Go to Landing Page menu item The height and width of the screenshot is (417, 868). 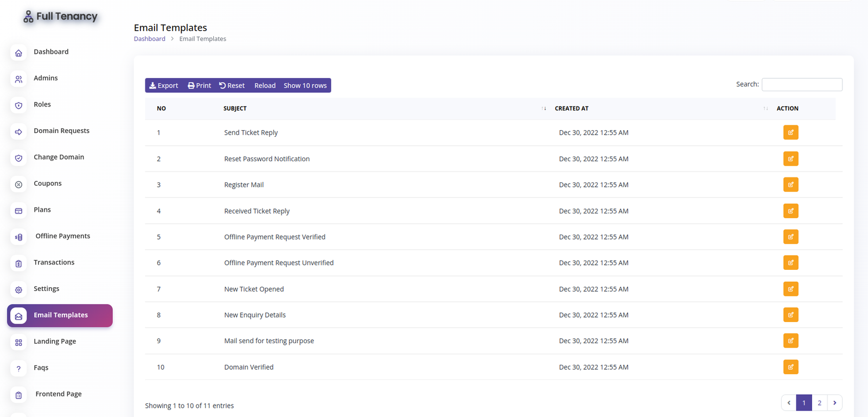(x=55, y=342)
